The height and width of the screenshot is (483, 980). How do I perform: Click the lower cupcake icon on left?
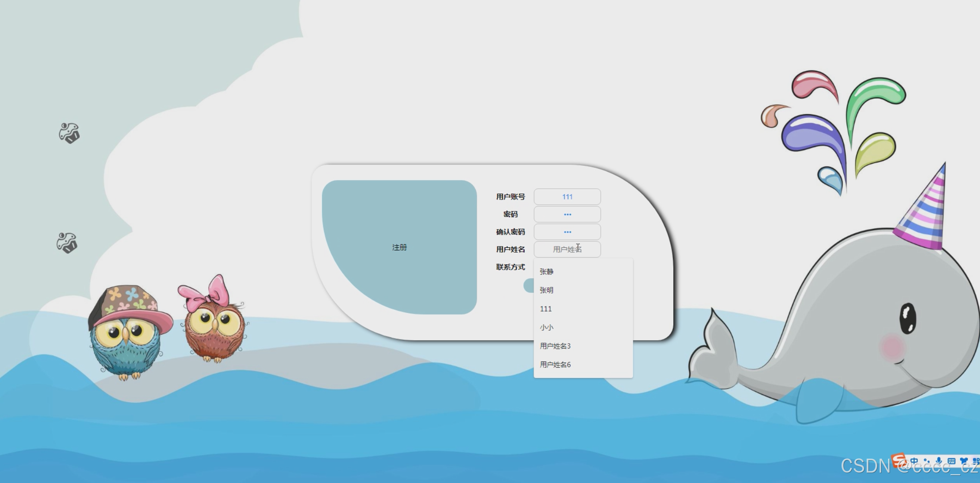[67, 243]
